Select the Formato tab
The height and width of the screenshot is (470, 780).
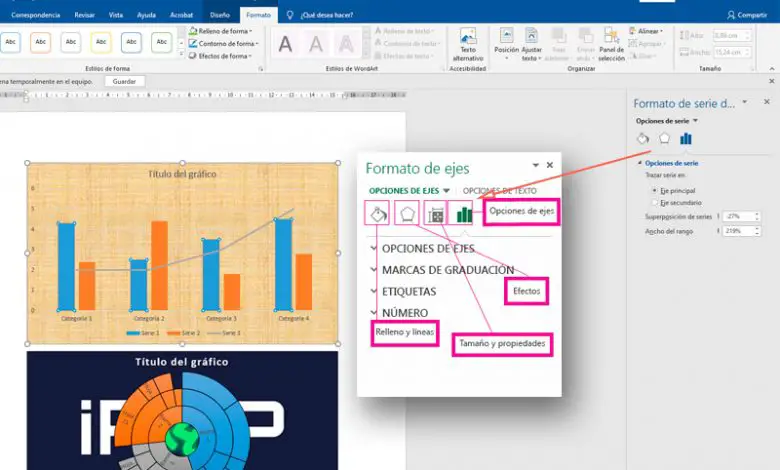(259, 15)
